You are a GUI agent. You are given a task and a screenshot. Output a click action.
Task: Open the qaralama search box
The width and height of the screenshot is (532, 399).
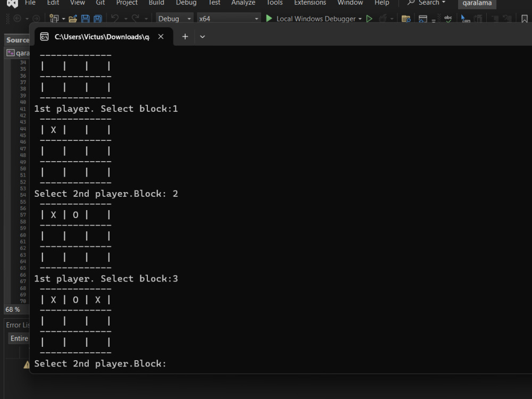[477, 3]
